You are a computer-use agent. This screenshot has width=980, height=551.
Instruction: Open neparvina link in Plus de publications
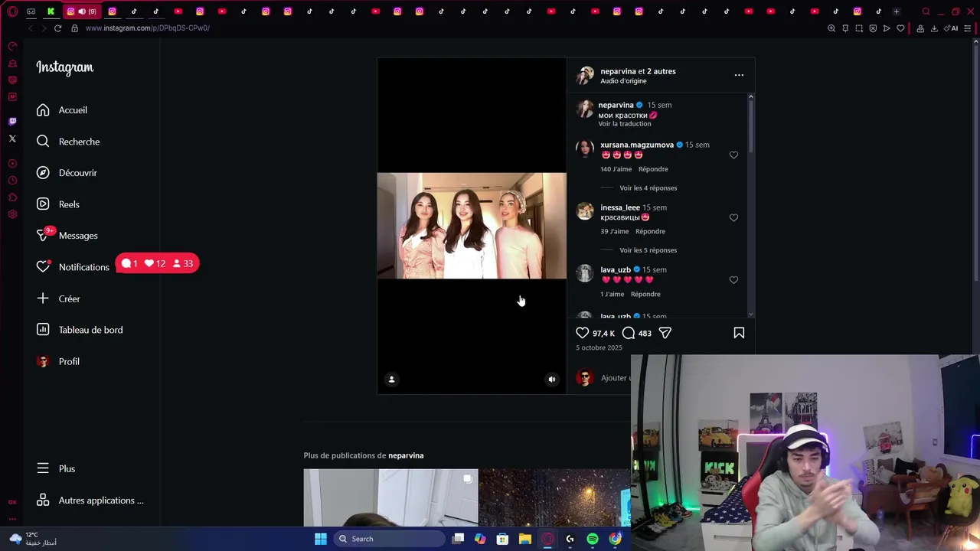click(406, 455)
